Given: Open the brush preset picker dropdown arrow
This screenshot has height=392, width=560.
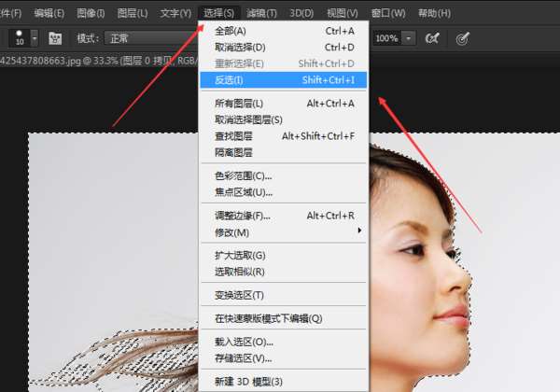Looking at the screenshot, I should pyautogui.click(x=35, y=38).
